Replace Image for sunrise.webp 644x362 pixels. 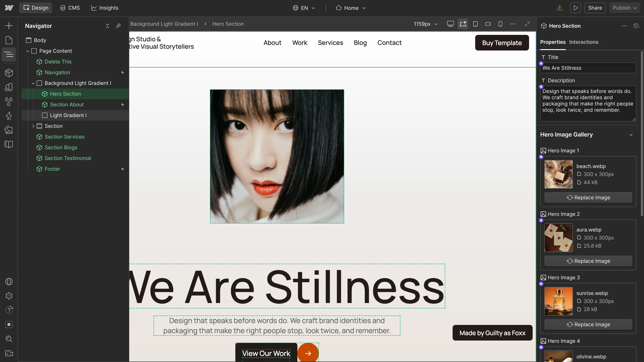(x=588, y=324)
